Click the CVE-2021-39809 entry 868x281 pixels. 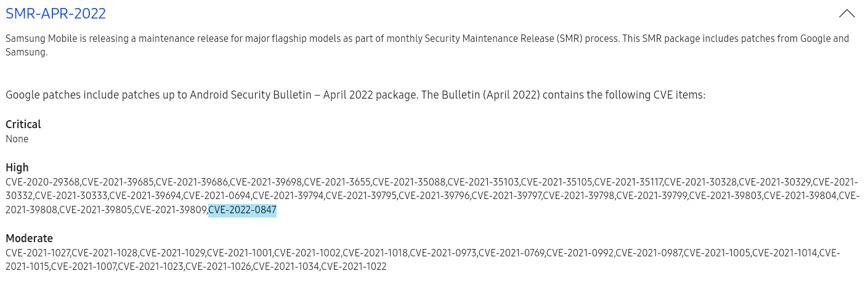171,210
